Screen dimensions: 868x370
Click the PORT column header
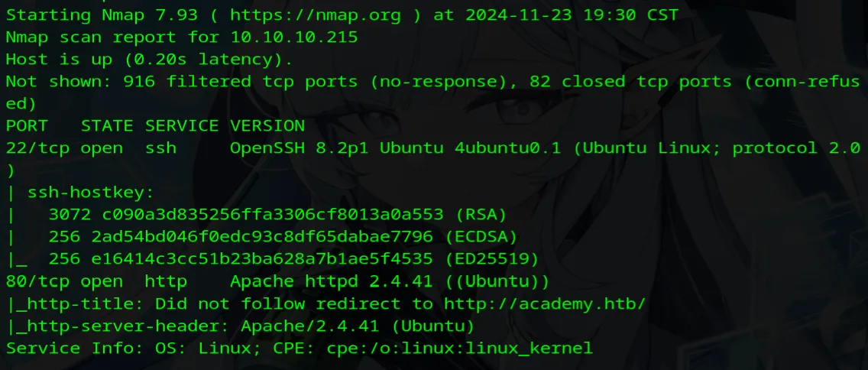[x=26, y=125]
